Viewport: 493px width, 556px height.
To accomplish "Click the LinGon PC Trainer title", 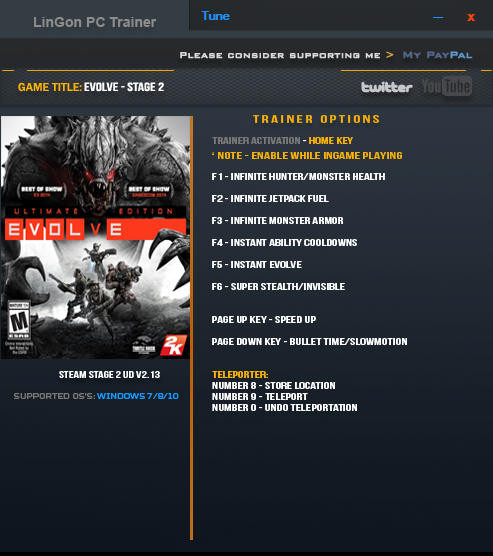I will (94, 22).
